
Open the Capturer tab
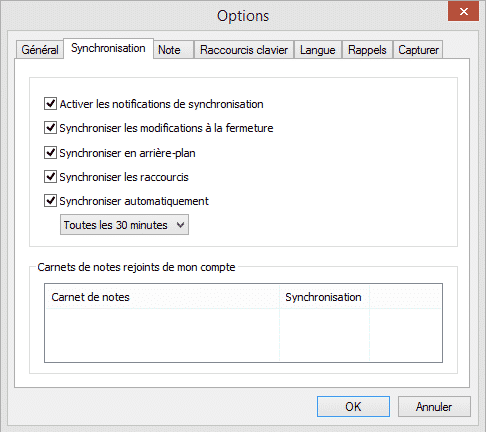(x=418, y=50)
